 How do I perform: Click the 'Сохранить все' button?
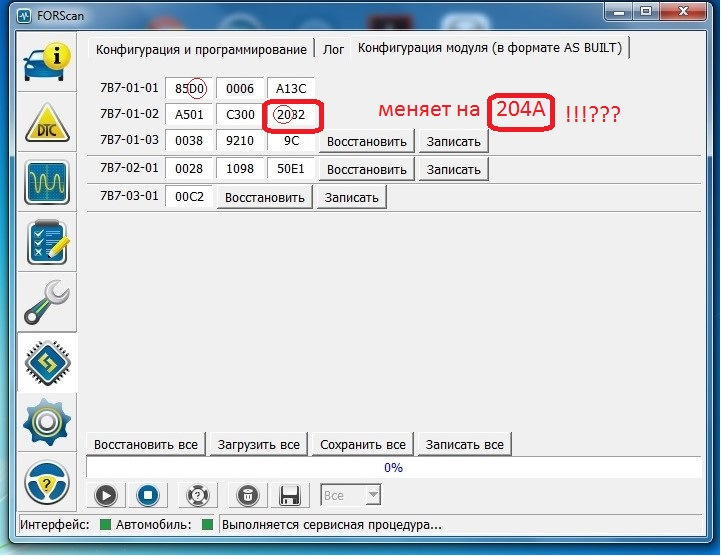click(x=362, y=444)
